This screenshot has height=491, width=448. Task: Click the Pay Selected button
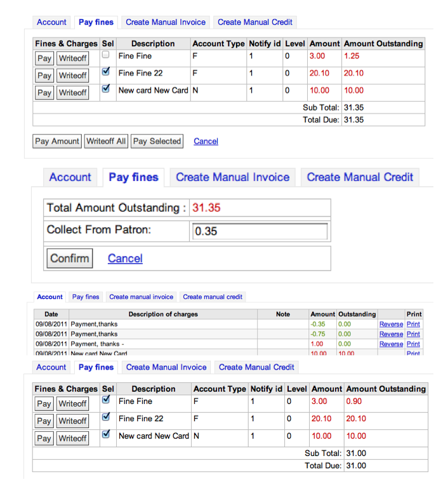[157, 142]
